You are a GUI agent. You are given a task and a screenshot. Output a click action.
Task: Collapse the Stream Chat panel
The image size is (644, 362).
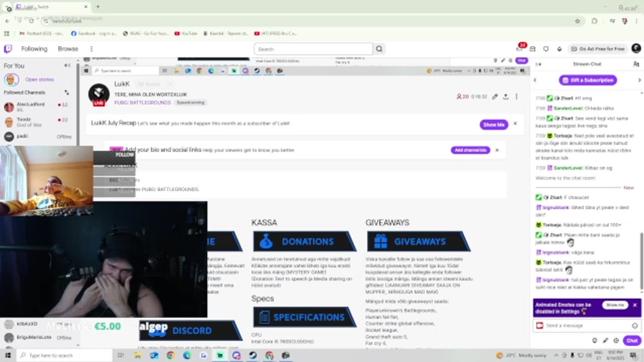coord(538,64)
